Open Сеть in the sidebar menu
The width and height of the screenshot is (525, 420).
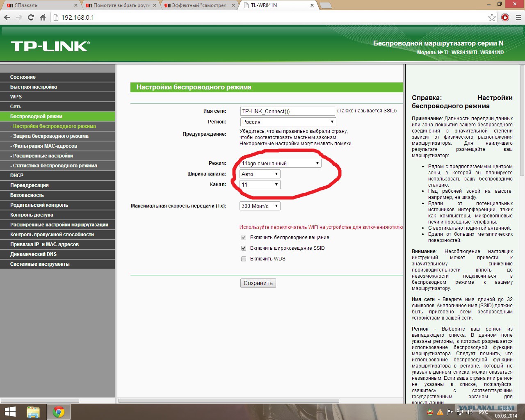click(57, 107)
